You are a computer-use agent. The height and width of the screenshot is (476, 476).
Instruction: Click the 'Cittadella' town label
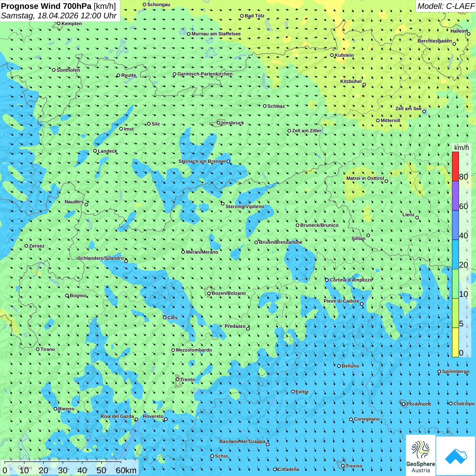(x=288, y=469)
